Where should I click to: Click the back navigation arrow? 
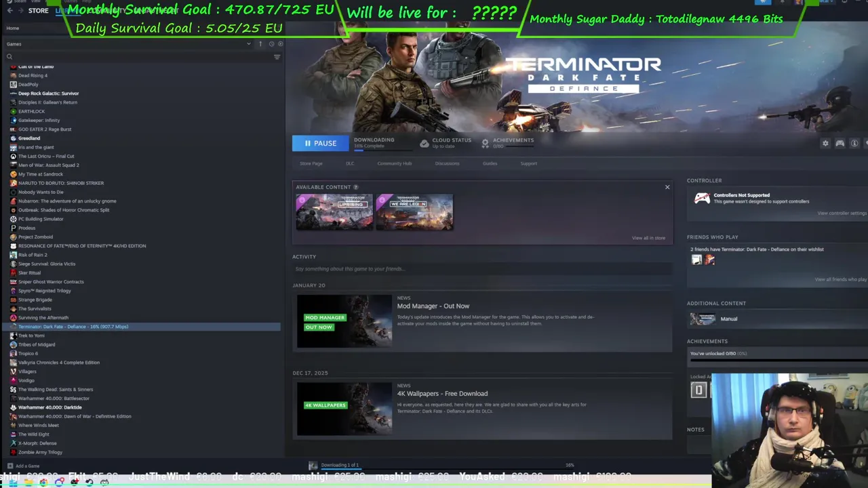[9, 10]
